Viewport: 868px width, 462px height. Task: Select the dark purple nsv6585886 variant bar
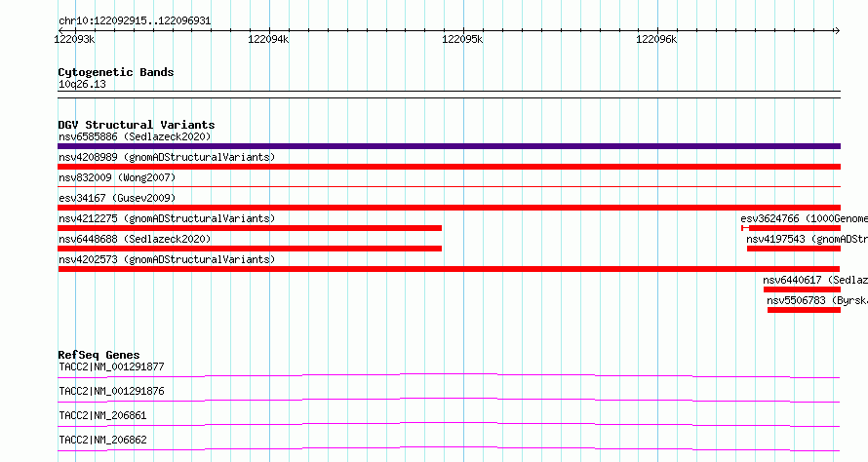click(449, 146)
